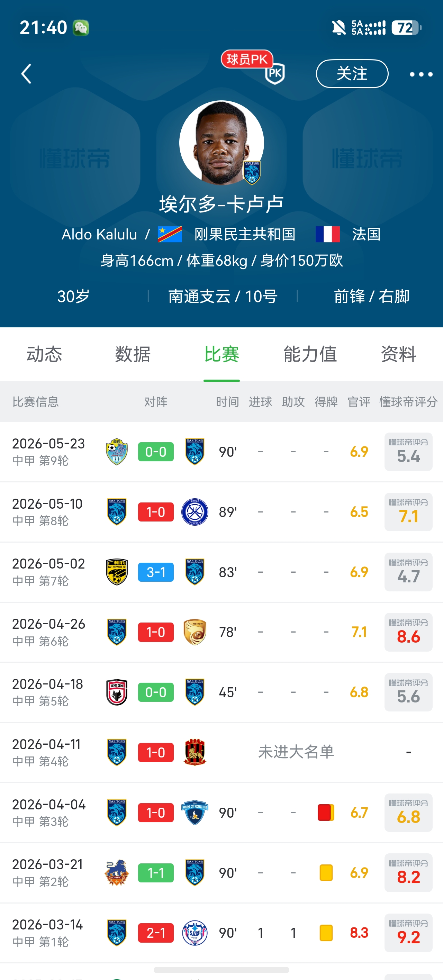Tap the Nantong Zhiyun club badge on avatar

pyautogui.click(x=252, y=173)
